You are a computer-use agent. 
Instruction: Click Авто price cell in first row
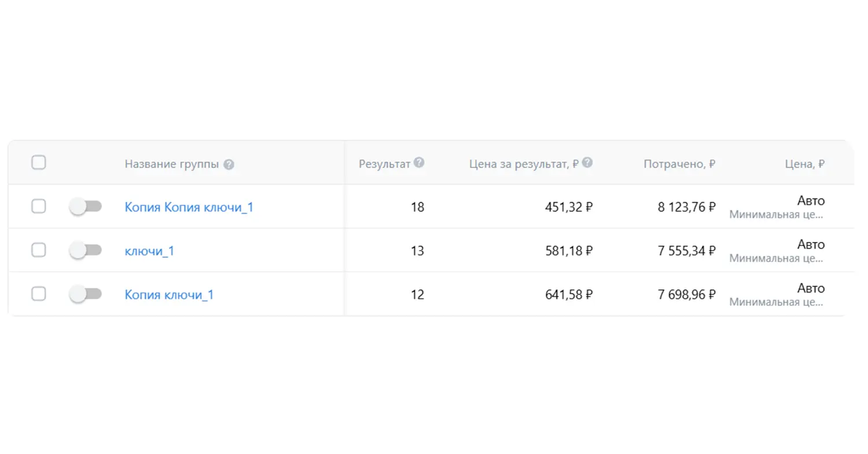pyautogui.click(x=811, y=201)
